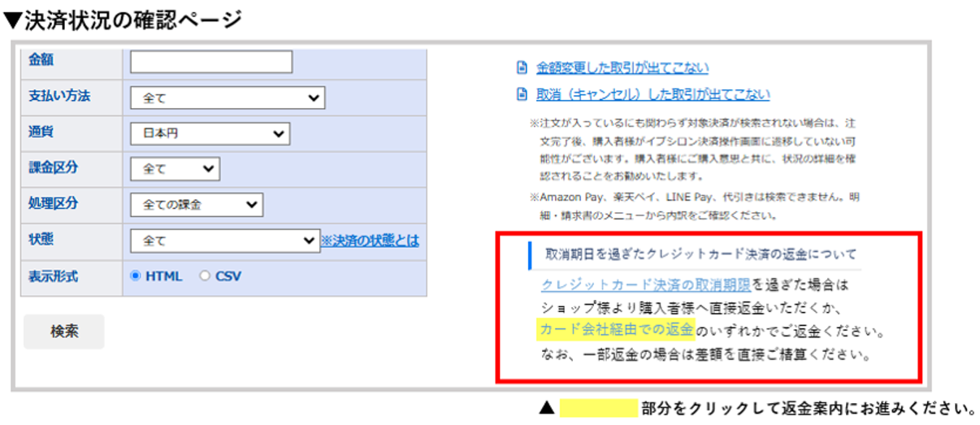Click document icon beside 金額変更した取引 link
The width and height of the screenshot is (980, 425).
click(523, 67)
